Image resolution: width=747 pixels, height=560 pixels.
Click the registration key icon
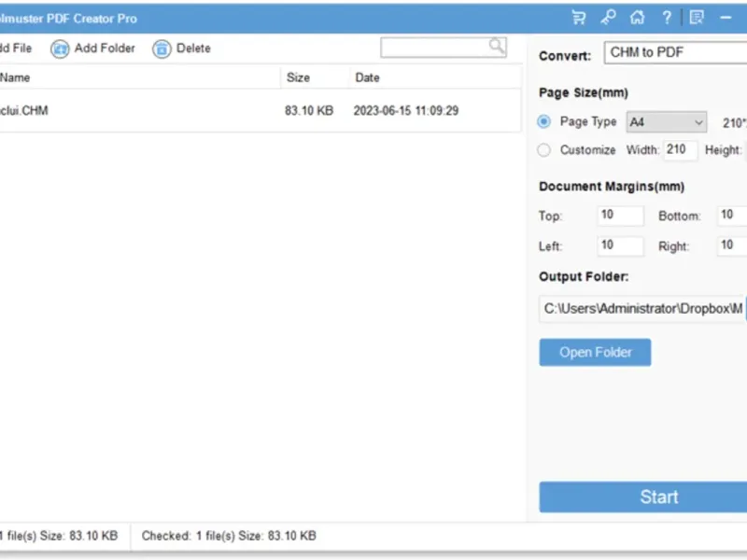click(x=608, y=18)
